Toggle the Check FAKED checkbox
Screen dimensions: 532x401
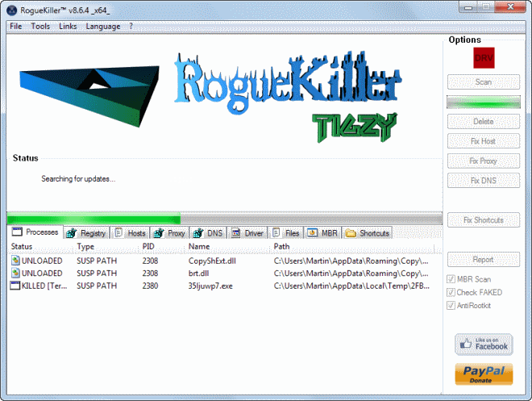[x=451, y=292]
